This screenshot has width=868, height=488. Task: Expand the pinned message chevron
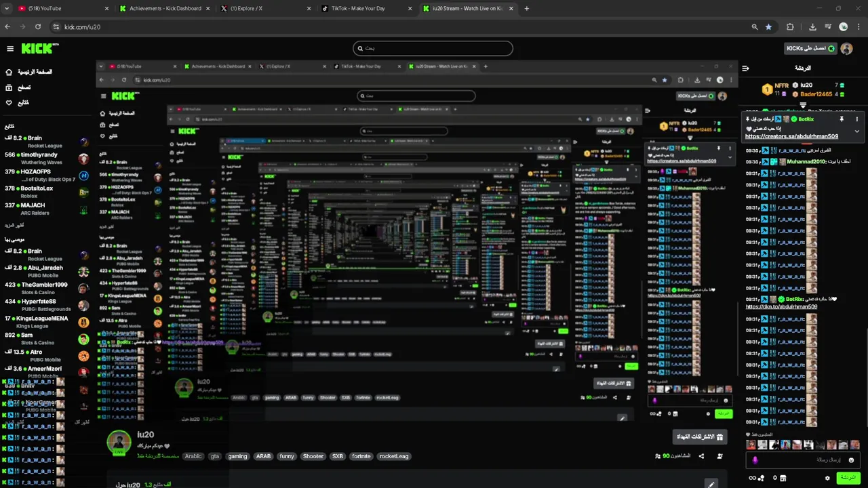[857, 131]
